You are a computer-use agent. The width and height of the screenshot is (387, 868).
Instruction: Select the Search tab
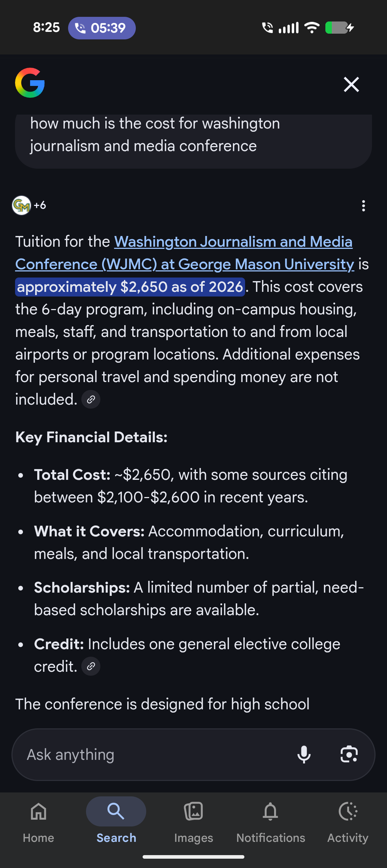[x=116, y=820]
